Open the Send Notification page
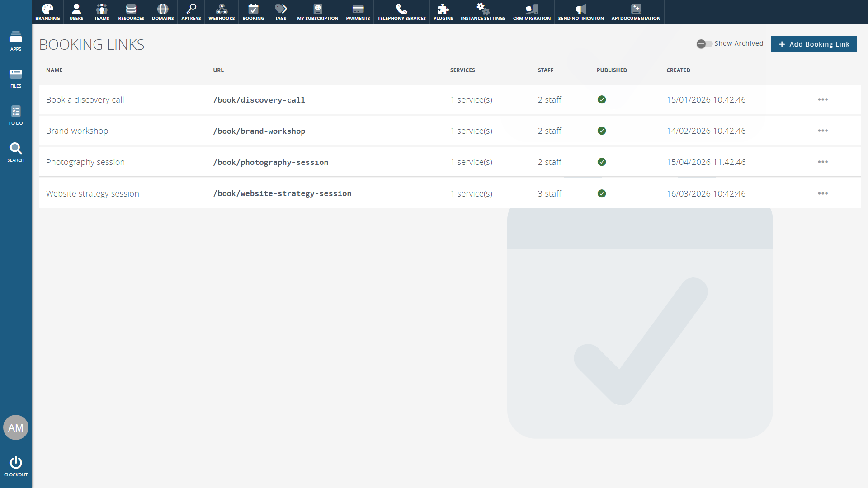This screenshot has height=488, width=868. click(x=581, y=12)
